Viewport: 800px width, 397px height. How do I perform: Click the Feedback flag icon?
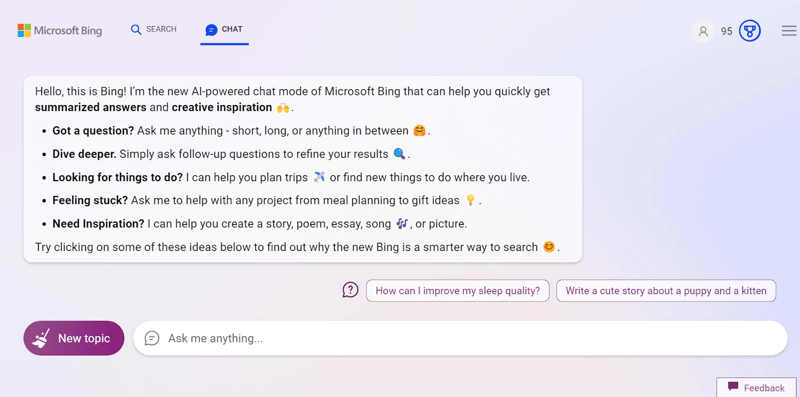pos(733,386)
